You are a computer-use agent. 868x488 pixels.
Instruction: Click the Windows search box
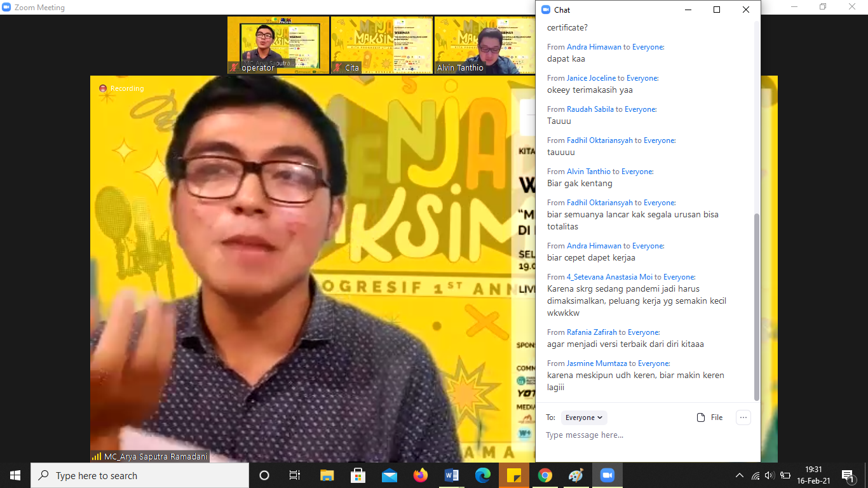tap(140, 475)
